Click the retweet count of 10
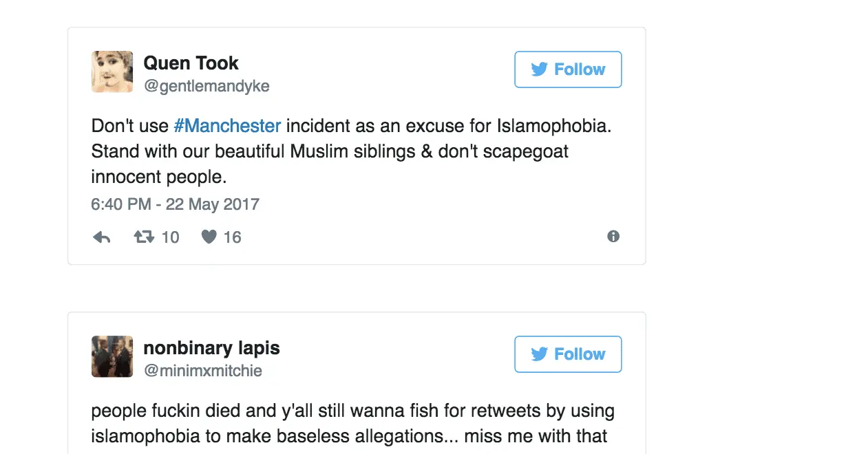 tap(170, 237)
